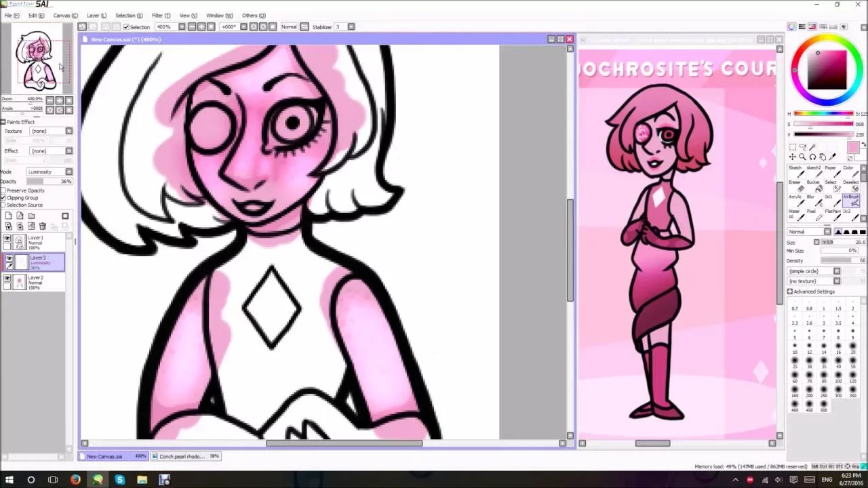Pick the move layer tool
Image resolution: width=868 pixels, height=488 pixels.
(x=792, y=157)
